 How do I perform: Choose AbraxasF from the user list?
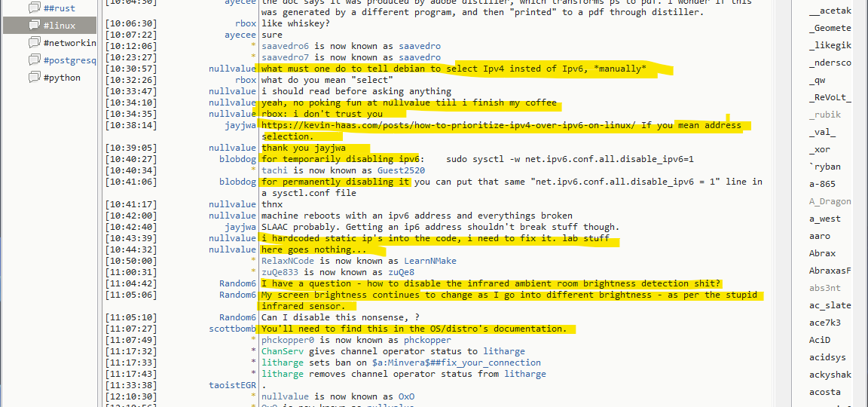click(x=830, y=271)
